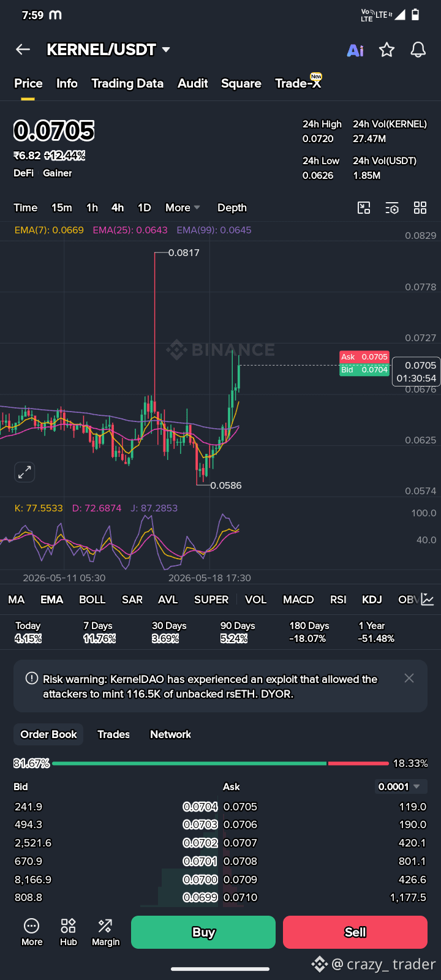
Task: Toggle the MA indicator
Action: [17, 600]
